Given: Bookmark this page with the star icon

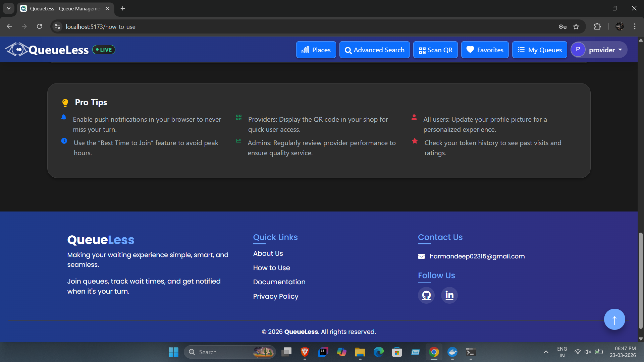Looking at the screenshot, I should [576, 26].
